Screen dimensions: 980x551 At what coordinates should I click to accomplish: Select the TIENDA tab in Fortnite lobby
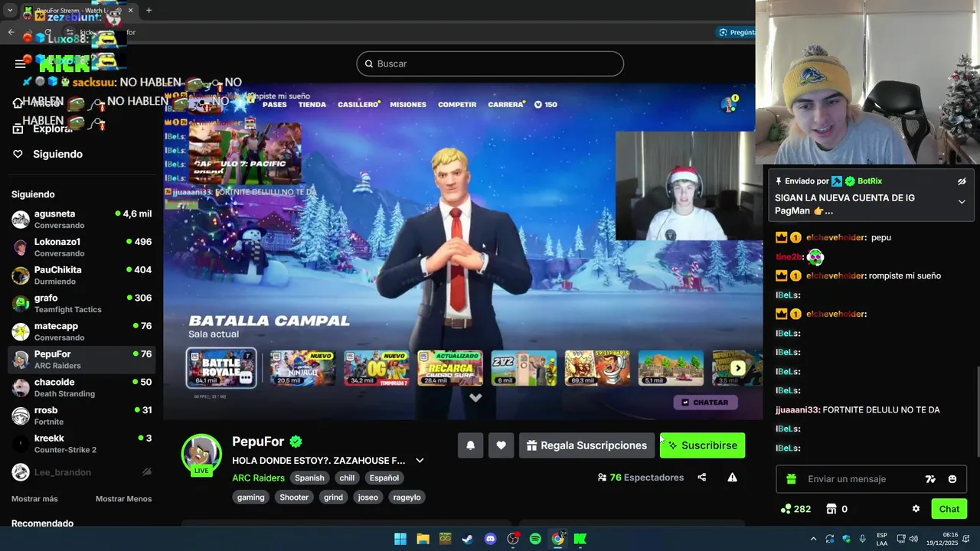312,105
